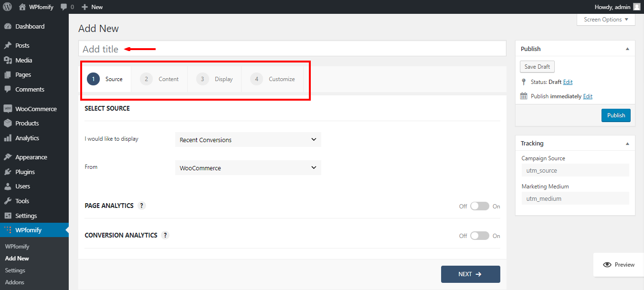644x290 pixels.
Task: Click the Save Draft button
Action: 537,67
